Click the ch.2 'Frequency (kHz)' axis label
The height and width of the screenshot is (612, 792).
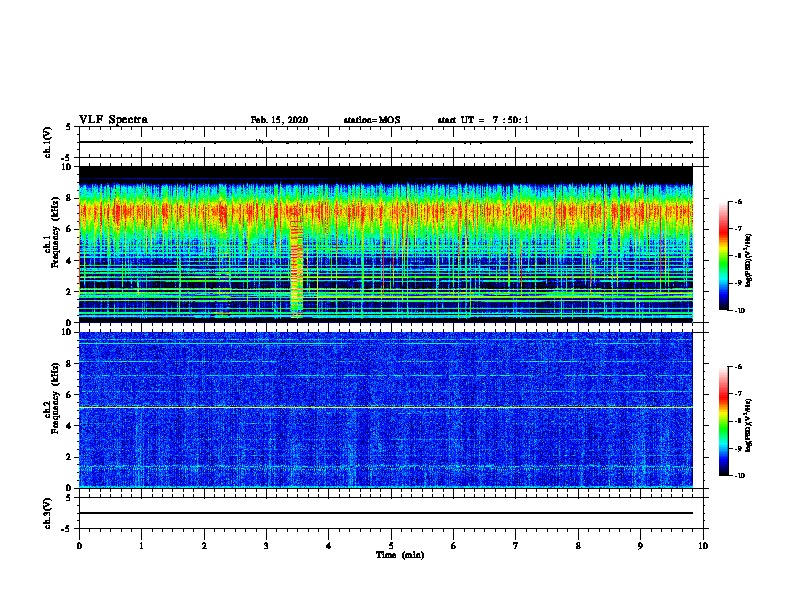coord(55,398)
